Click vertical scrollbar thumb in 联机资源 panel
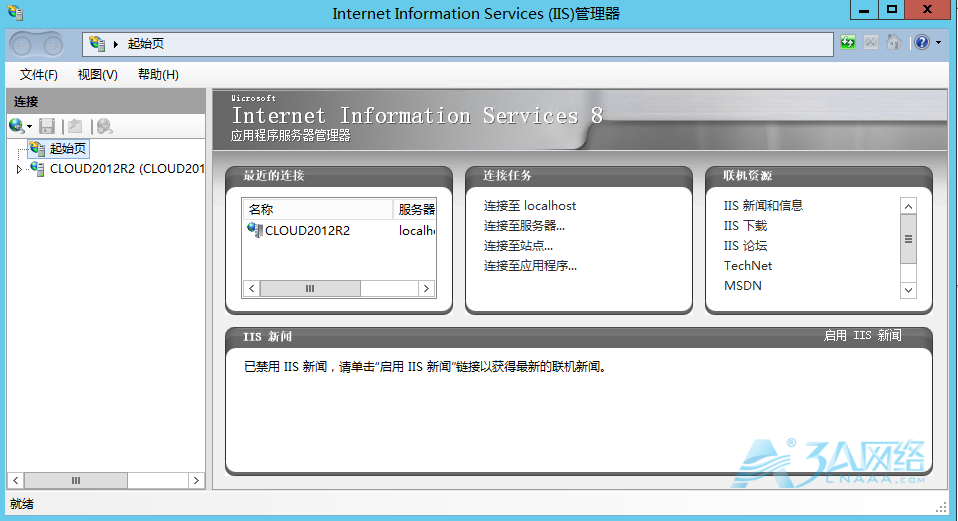 tap(909, 239)
